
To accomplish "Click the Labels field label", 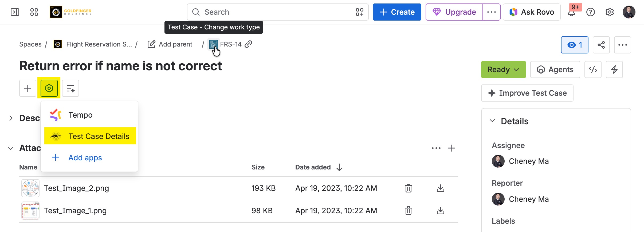I will point(503,221).
